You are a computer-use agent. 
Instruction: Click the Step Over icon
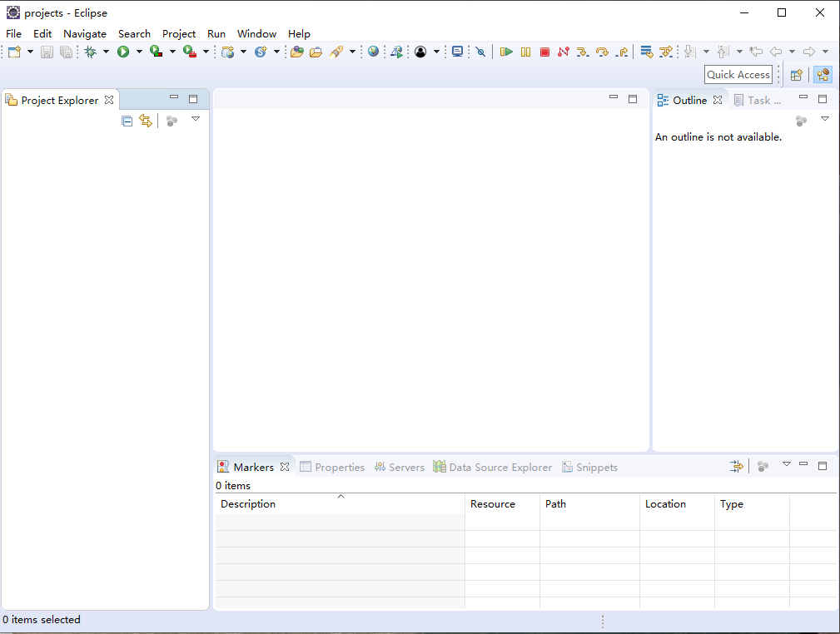click(x=602, y=52)
